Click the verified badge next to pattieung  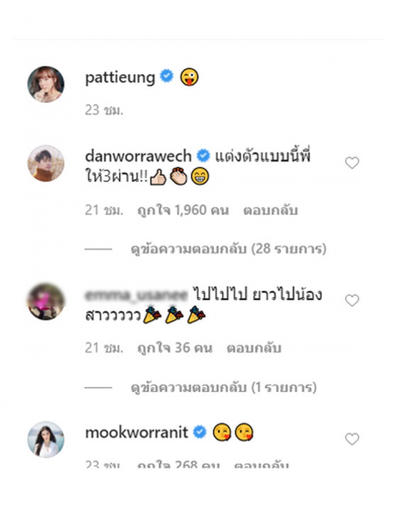pyautogui.click(x=167, y=76)
